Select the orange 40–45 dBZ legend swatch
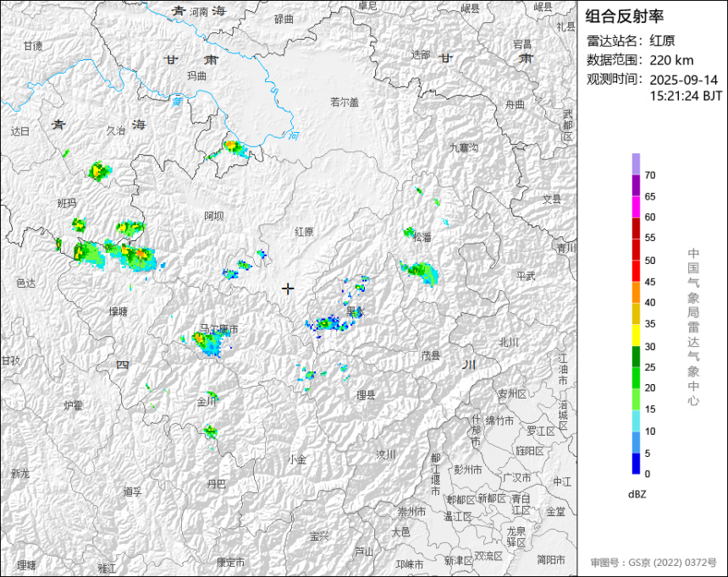728x577 pixels. [636, 293]
